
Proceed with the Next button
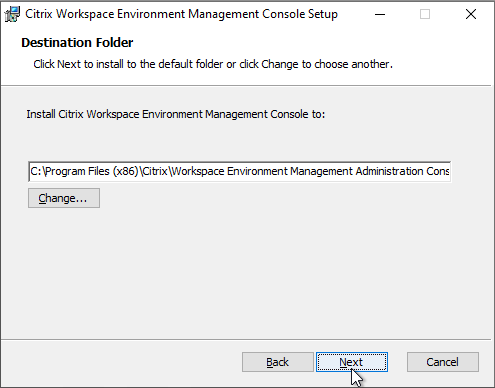(x=352, y=362)
